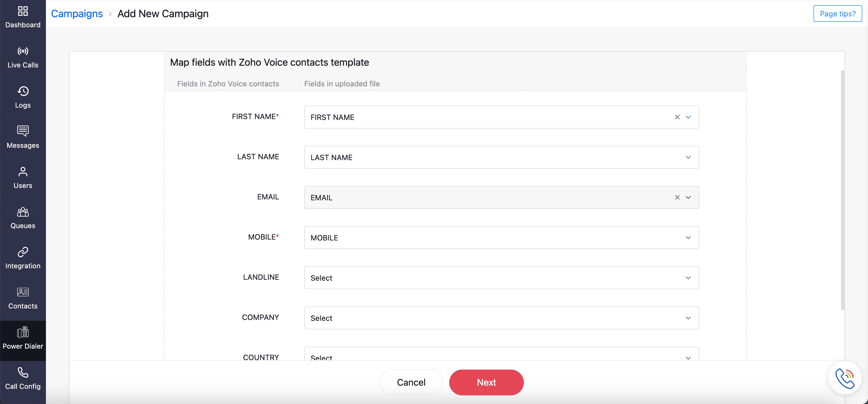868x404 pixels.
Task: Open the Page tips? button
Action: (837, 13)
